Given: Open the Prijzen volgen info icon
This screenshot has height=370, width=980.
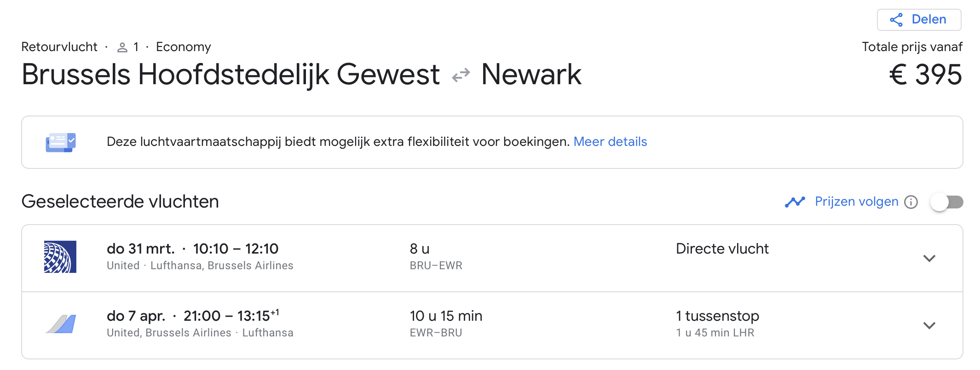Looking at the screenshot, I should [911, 202].
